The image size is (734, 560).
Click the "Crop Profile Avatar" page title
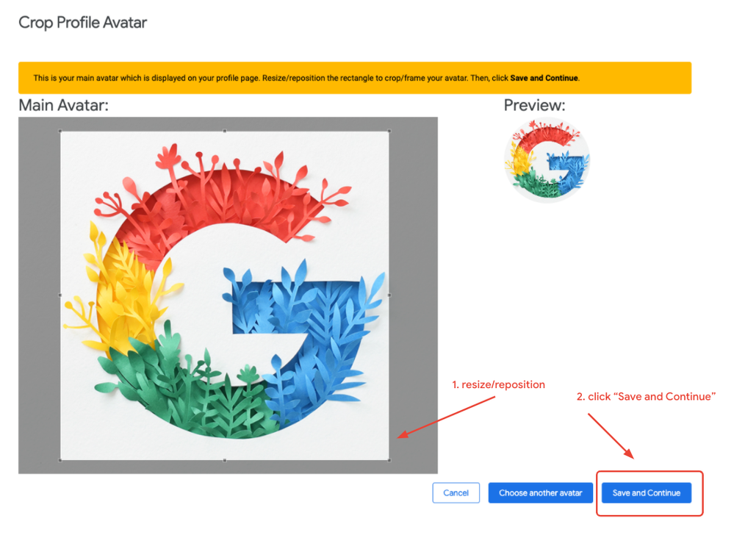click(82, 23)
